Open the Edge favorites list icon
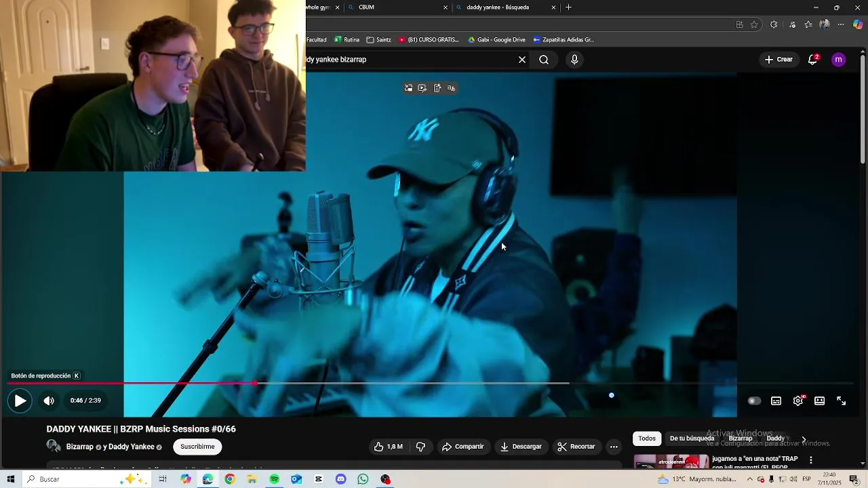The height and width of the screenshot is (488, 868). pyautogui.click(x=808, y=24)
